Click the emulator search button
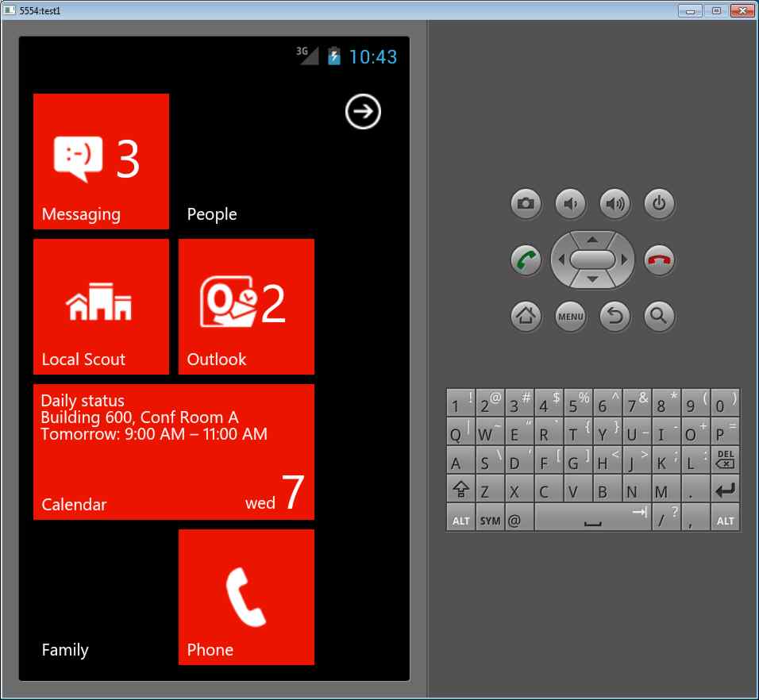Screen dimensions: 759x700 point(659,317)
